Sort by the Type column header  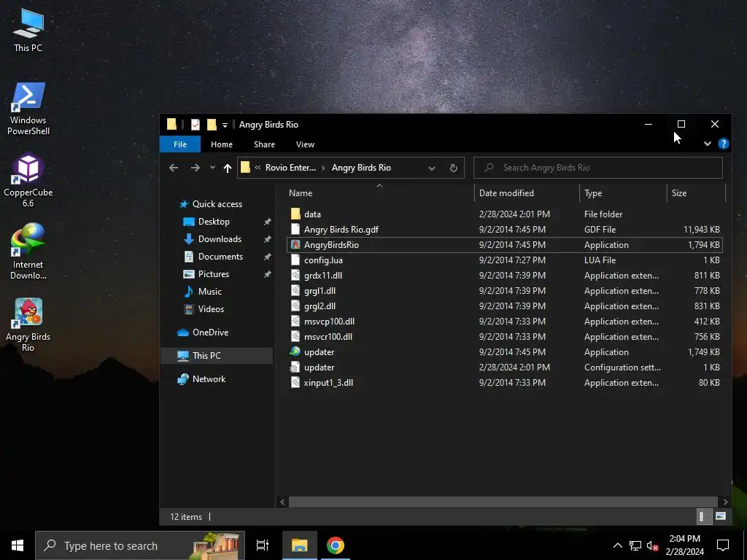tap(623, 192)
